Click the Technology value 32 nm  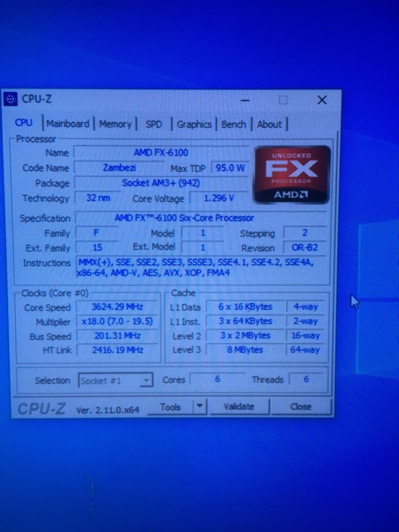point(98,198)
